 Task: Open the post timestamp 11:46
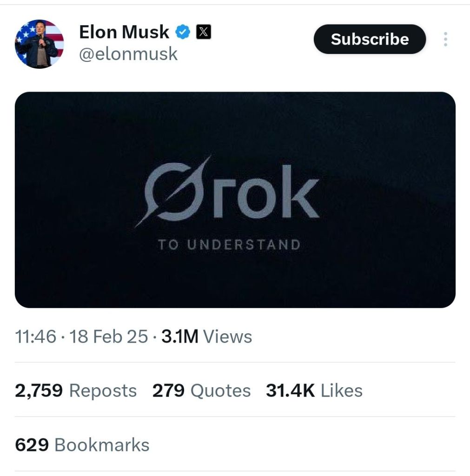coord(36,337)
